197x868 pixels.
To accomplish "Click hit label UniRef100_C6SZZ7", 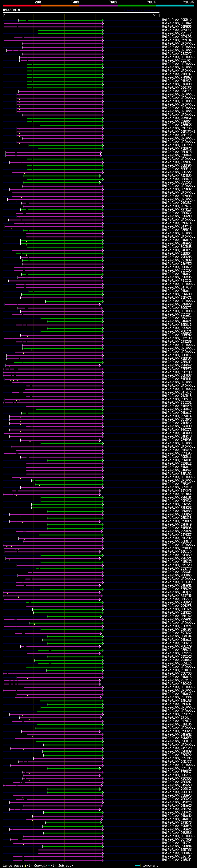I will [177, 318].
